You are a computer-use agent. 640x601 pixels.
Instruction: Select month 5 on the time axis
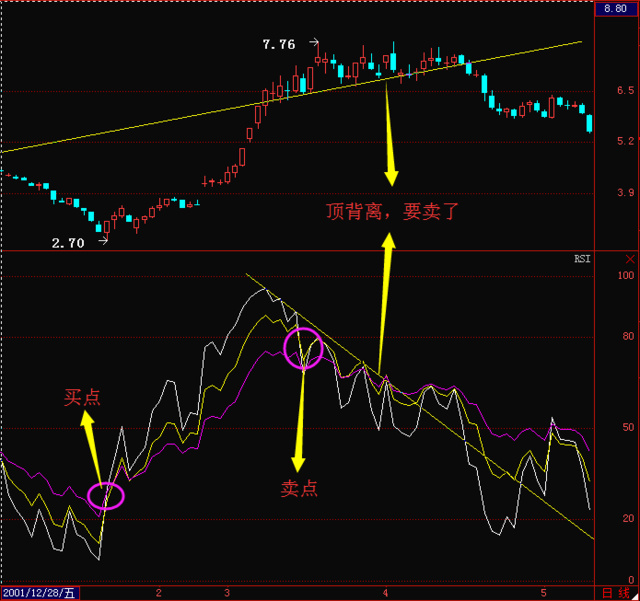point(543,593)
